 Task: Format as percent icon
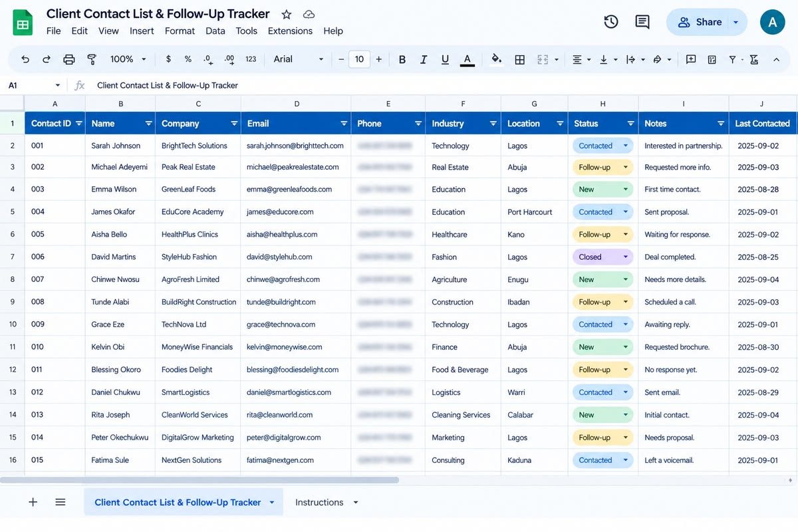pos(188,59)
